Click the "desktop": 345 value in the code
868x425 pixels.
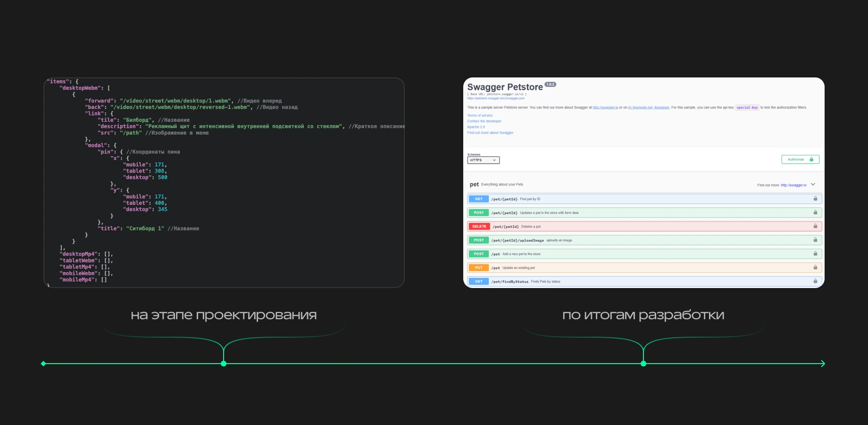[x=145, y=209]
